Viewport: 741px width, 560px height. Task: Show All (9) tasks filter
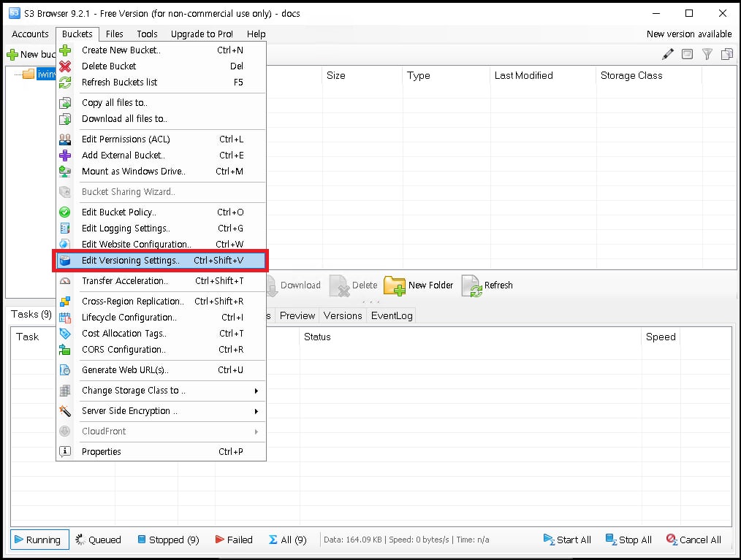click(x=288, y=540)
